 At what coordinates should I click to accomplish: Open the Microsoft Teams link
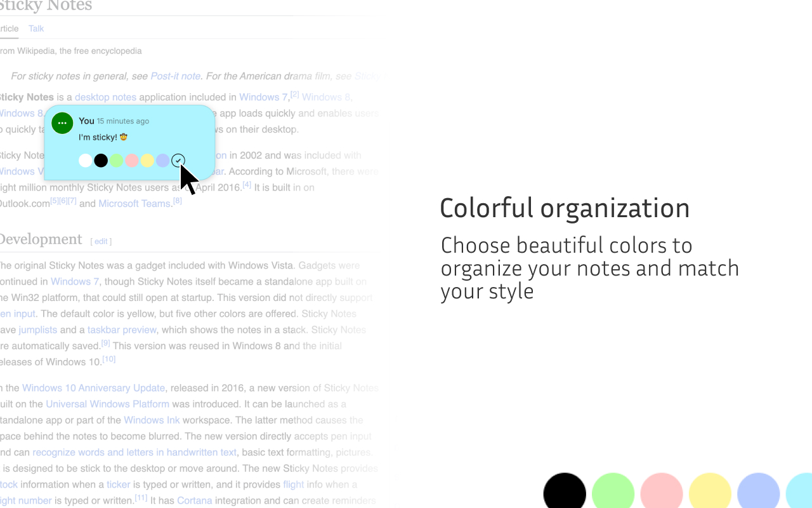134,203
